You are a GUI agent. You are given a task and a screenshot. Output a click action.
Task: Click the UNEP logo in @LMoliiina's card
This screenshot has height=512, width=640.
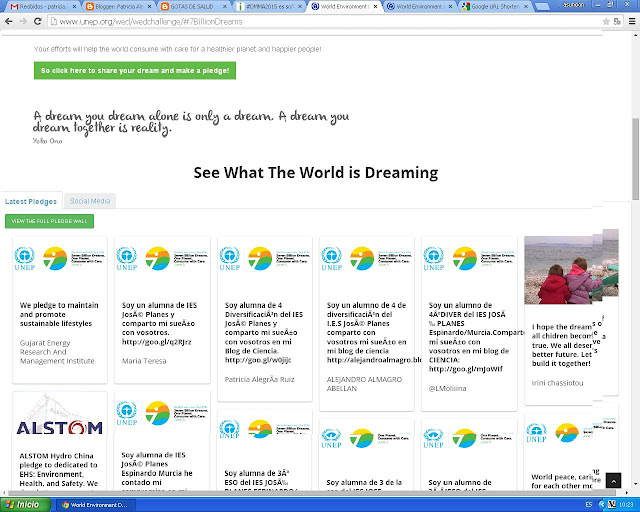tap(433, 259)
